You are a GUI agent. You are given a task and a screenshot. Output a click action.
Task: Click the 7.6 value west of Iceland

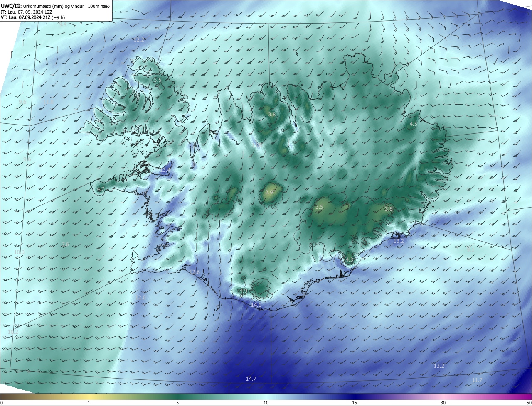[x=65, y=244]
